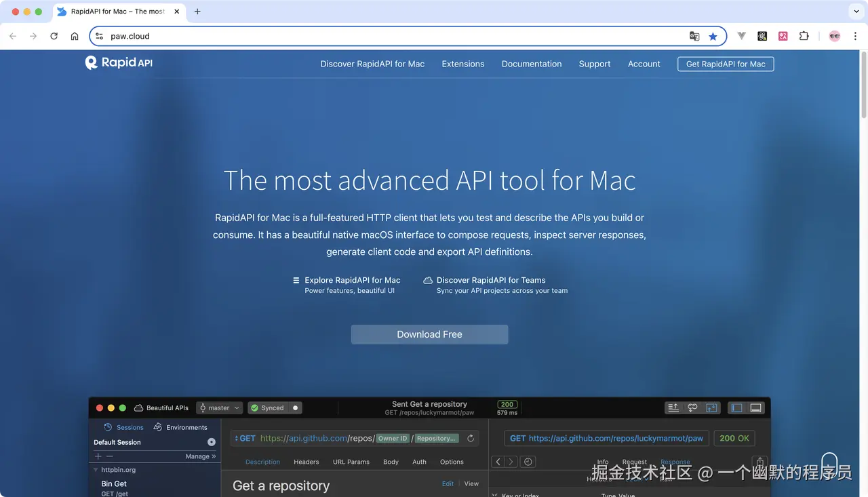
Task: Open Discover RapidAPI for Mac nav link
Action: pyautogui.click(x=372, y=64)
